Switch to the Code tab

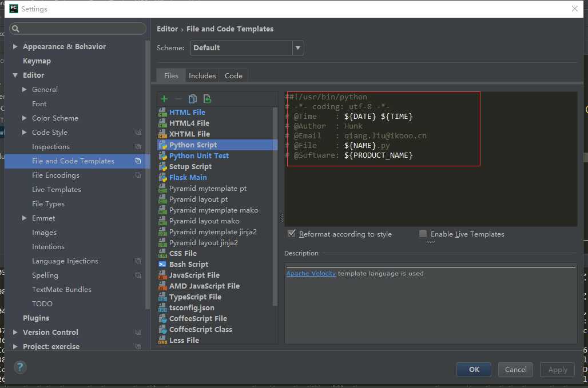tap(233, 75)
